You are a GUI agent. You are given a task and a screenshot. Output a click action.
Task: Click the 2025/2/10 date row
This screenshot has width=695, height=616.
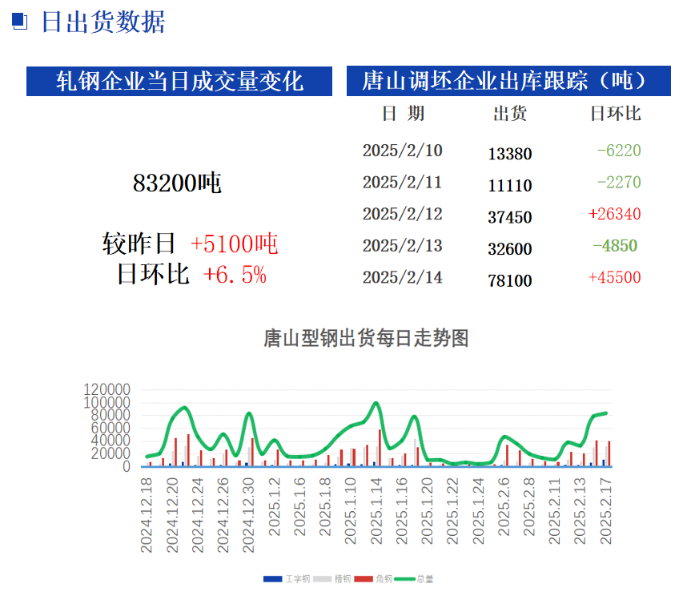402,151
